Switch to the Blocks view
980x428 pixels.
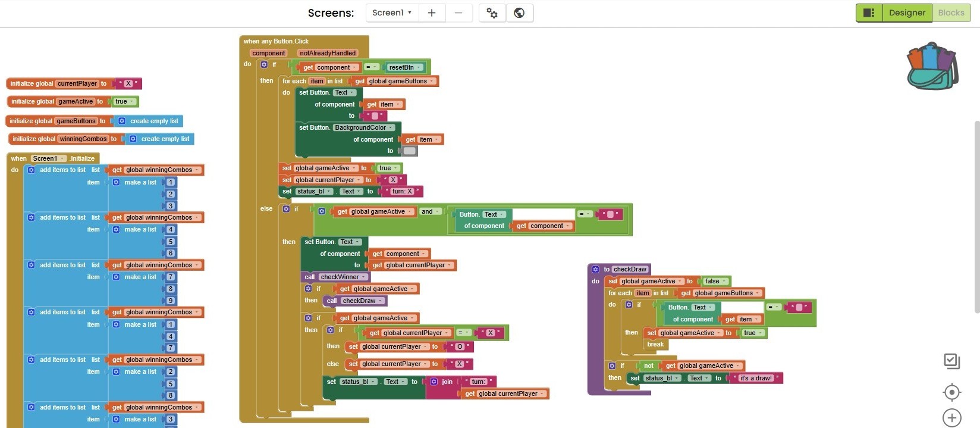[x=951, y=13]
